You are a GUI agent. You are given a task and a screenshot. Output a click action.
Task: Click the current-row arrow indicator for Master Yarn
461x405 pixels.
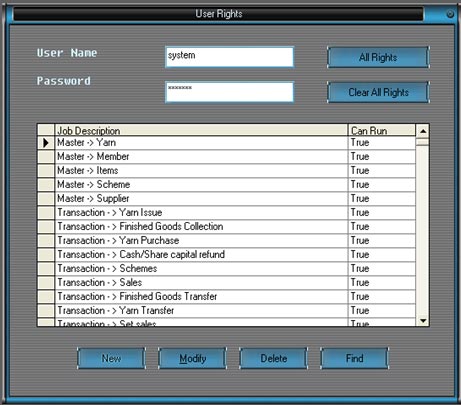point(46,143)
